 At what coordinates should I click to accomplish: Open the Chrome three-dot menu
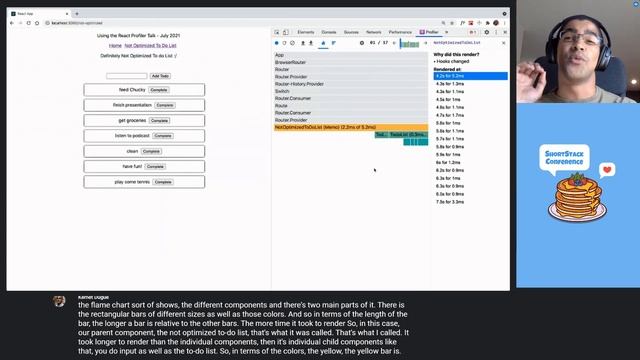tap(504, 23)
